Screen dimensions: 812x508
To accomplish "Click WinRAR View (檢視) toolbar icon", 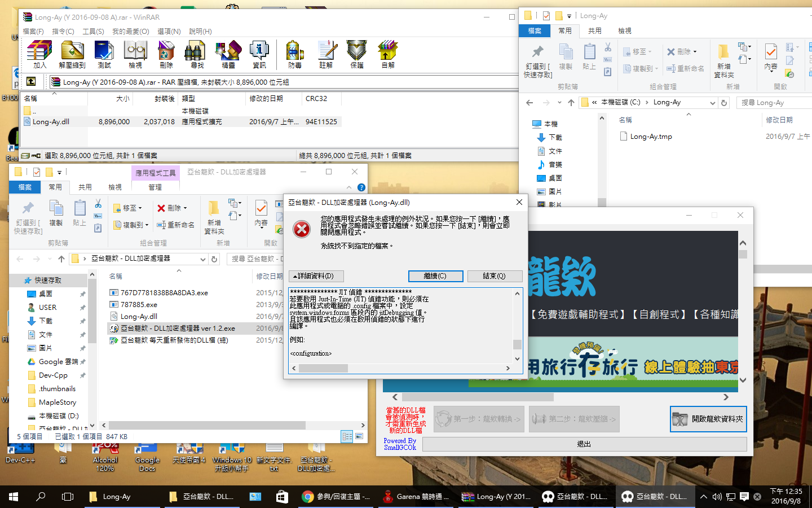I will [135, 55].
